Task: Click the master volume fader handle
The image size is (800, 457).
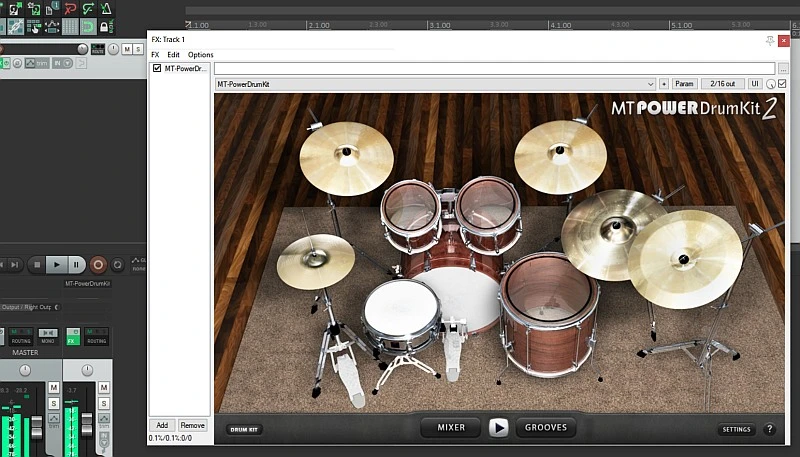Action: click(37, 427)
